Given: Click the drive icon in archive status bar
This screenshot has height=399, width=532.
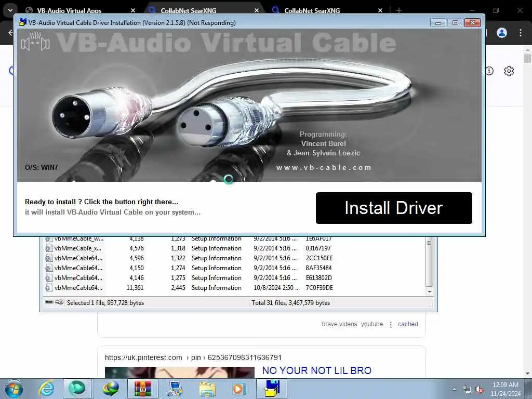Looking at the screenshot, I should point(49,302).
